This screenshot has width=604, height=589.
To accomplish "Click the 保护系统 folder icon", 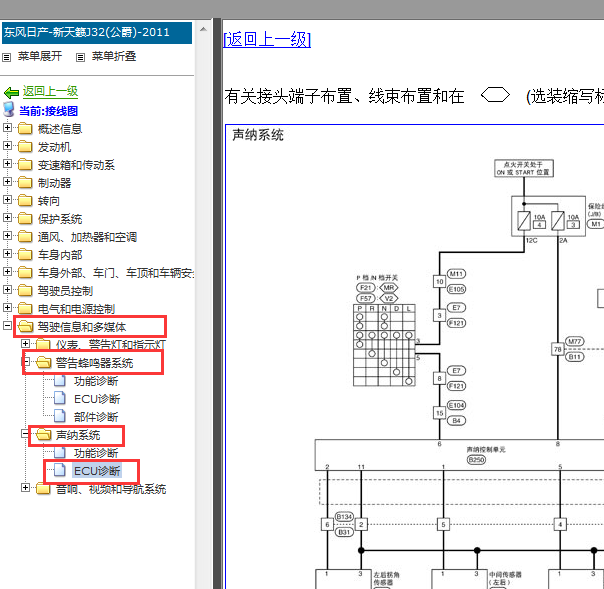I will pyautogui.click(x=25, y=218).
